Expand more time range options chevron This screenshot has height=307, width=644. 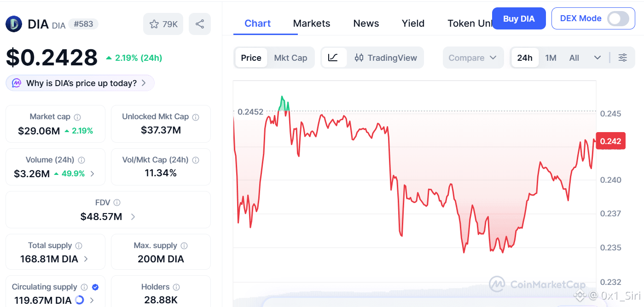[598, 58]
